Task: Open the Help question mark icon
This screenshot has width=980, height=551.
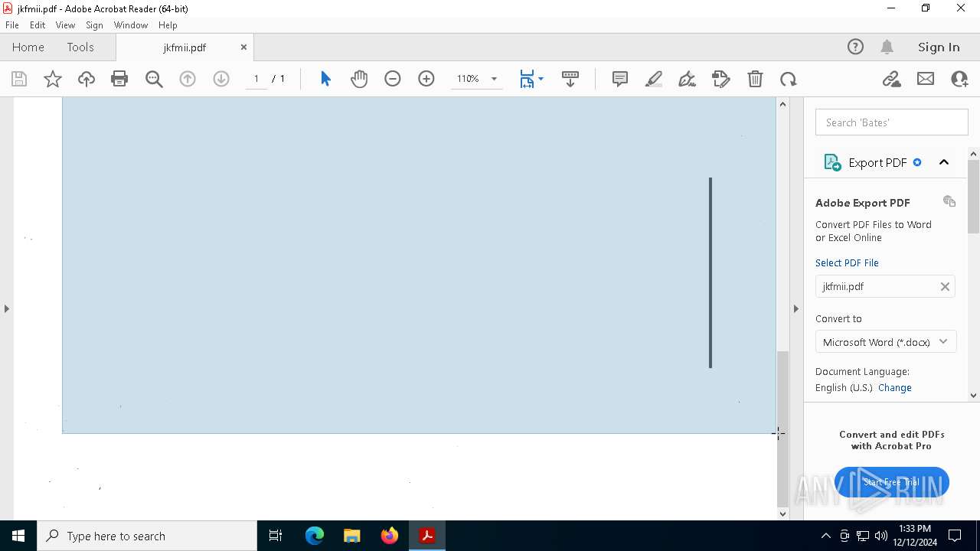Action: click(855, 47)
